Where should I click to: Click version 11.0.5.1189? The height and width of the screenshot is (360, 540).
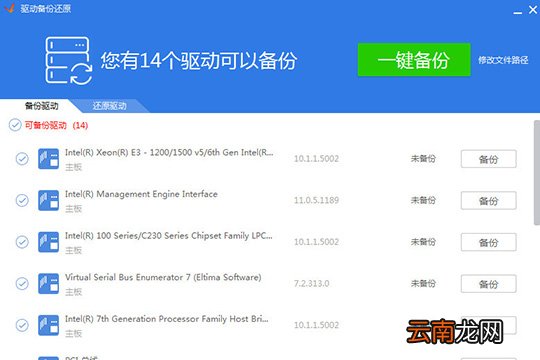coord(316,200)
